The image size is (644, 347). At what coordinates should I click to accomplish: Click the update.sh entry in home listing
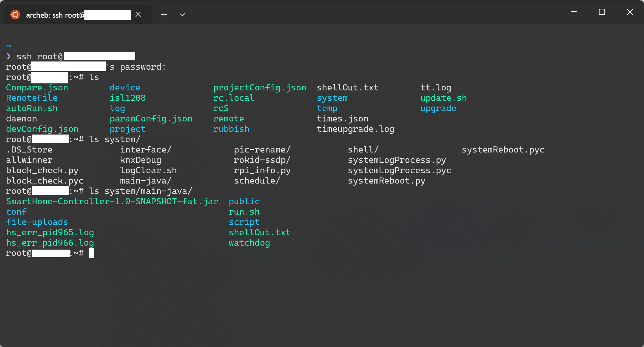(443, 98)
